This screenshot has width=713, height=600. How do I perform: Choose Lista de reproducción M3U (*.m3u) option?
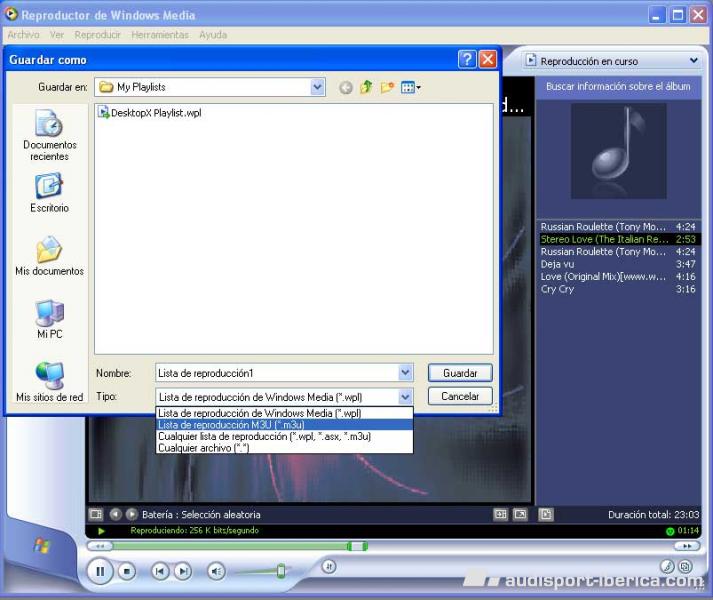(284, 425)
